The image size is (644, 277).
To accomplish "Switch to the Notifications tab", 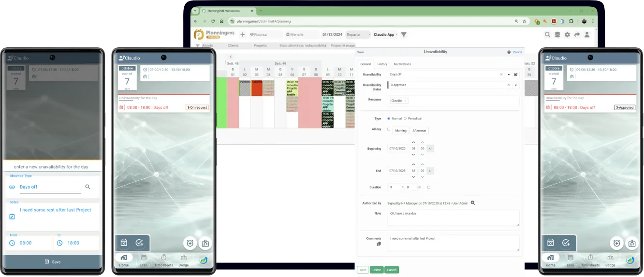I will tap(402, 64).
